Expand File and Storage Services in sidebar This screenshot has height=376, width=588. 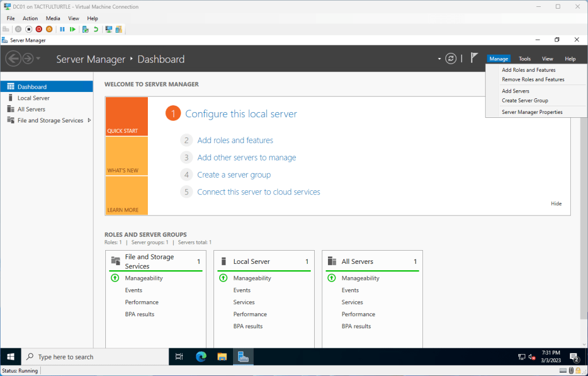pyautogui.click(x=89, y=120)
